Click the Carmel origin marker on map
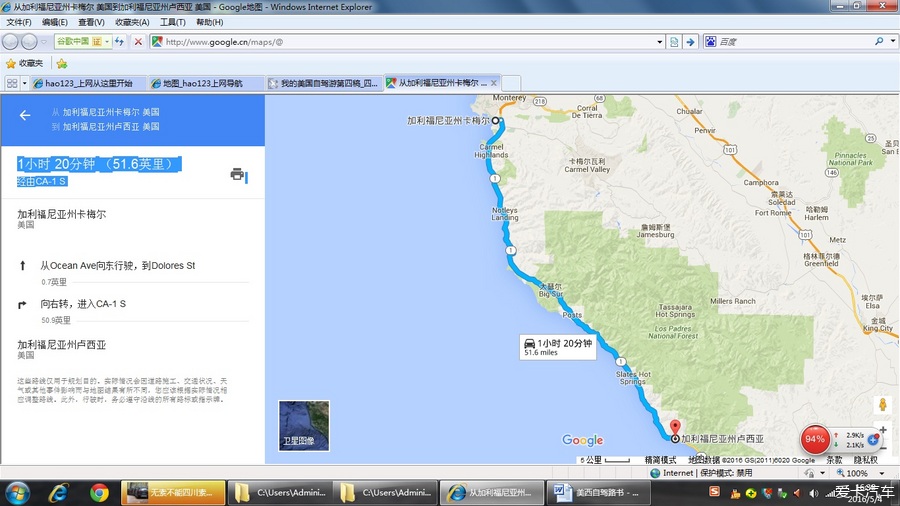Image resolution: width=900 pixels, height=506 pixels. [x=495, y=120]
